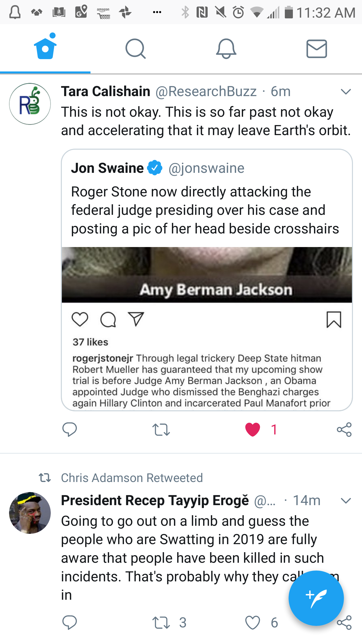Image resolution: width=362 pixels, height=644 pixels.
Task: Expand options chevron on Tara Calishain's tweet
Action: (346, 92)
